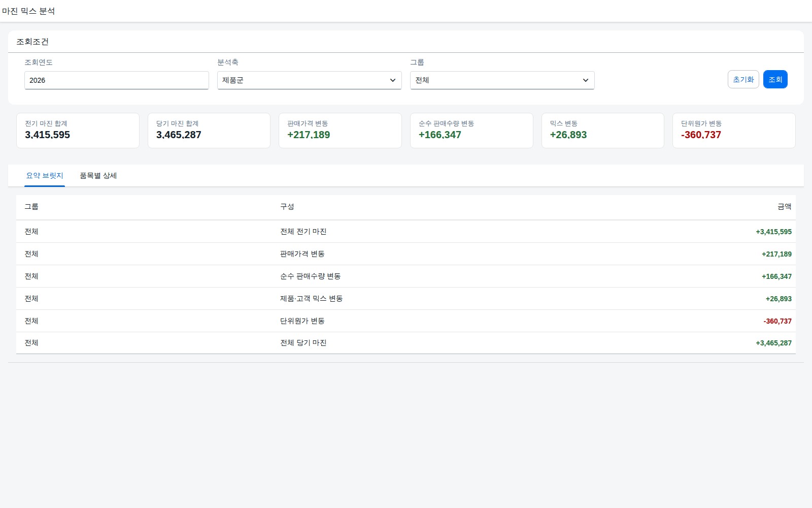
Task: Open the 그룹 전체 dropdown
Action: 502,80
